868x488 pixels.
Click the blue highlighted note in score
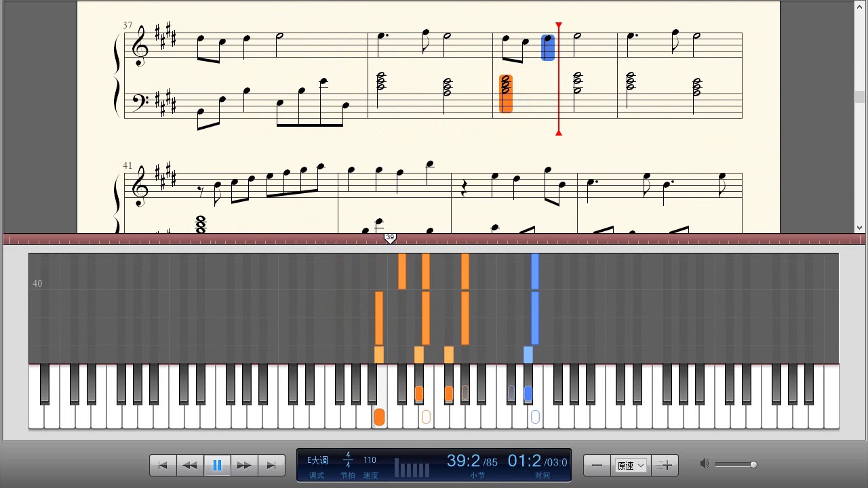pos(548,47)
